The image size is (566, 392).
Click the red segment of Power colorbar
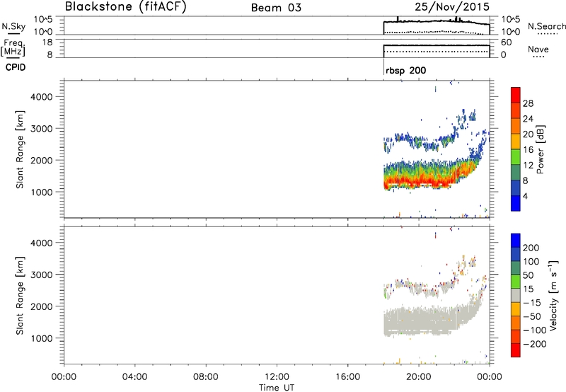point(516,95)
